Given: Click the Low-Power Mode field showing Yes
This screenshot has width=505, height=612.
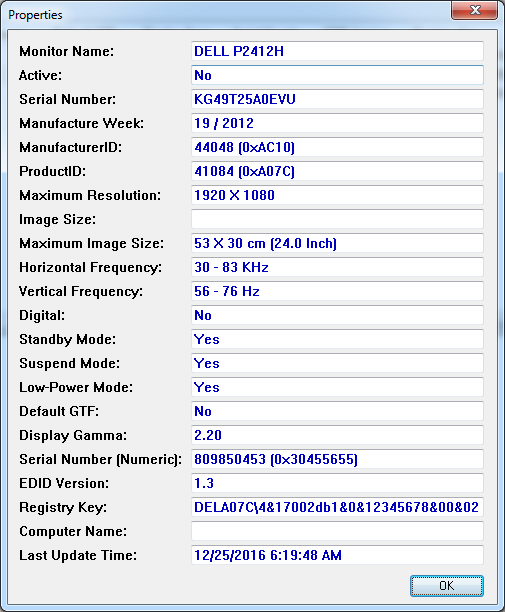Looking at the screenshot, I should tap(337, 387).
